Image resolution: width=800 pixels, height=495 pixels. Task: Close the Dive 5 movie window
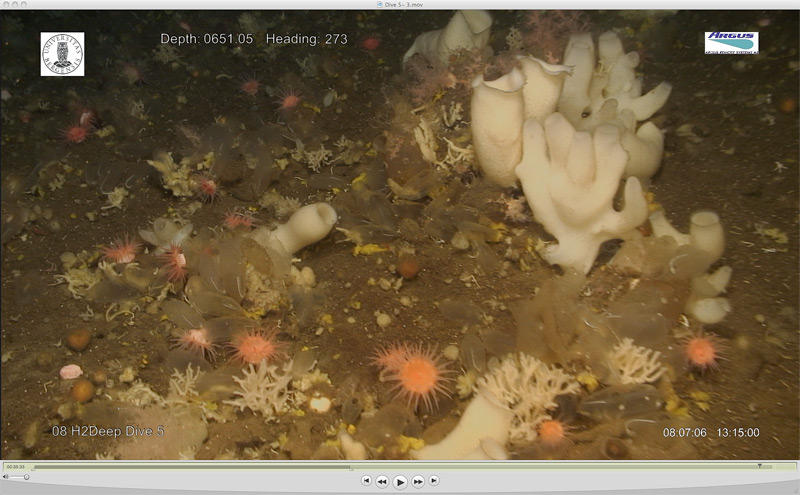click(x=6, y=5)
